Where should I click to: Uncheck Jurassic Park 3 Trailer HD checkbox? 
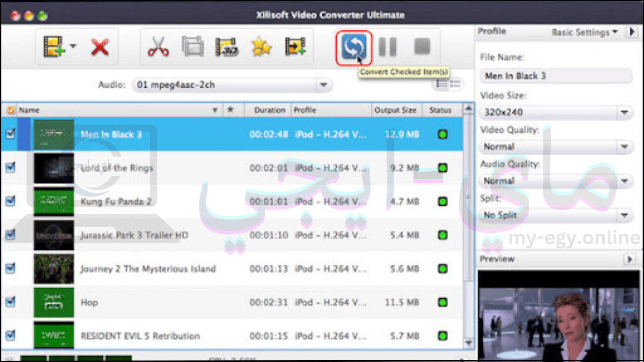point(11,234)
